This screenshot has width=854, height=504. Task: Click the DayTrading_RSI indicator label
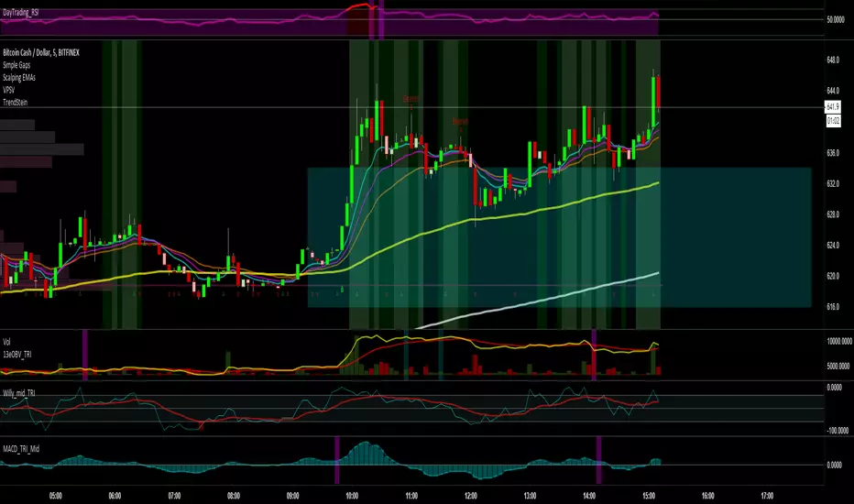pyautogui.click(x=21, y=12)
